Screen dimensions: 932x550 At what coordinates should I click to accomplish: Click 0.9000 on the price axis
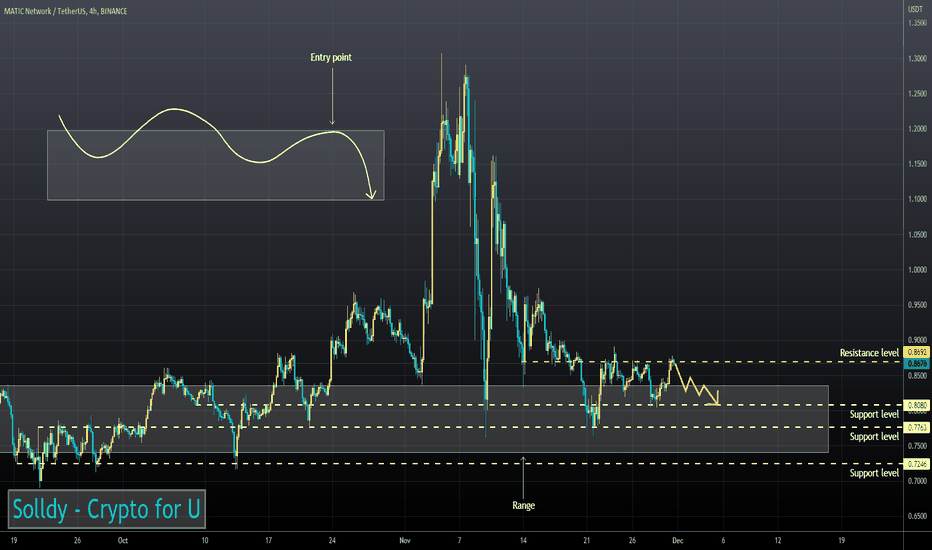(917, 340)
